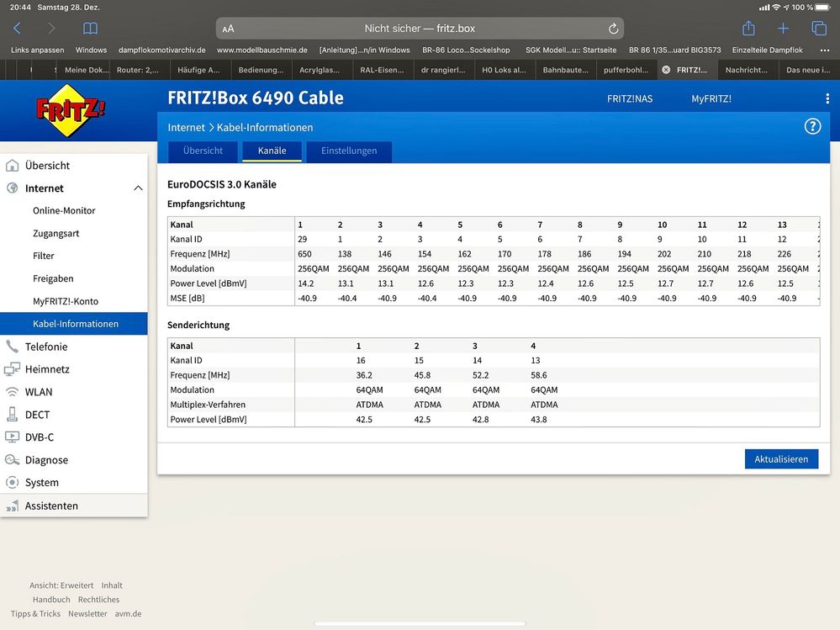Open Freigaben menu entry

coord(53,278)
